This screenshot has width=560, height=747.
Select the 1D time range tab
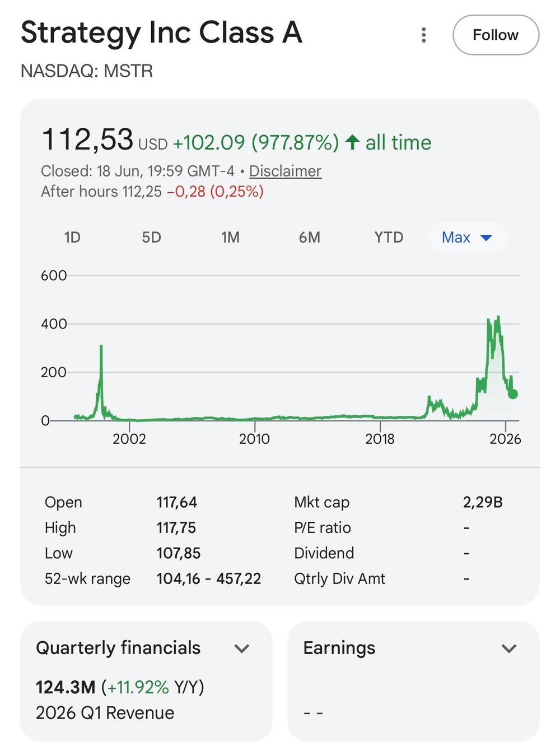(72, 238)
